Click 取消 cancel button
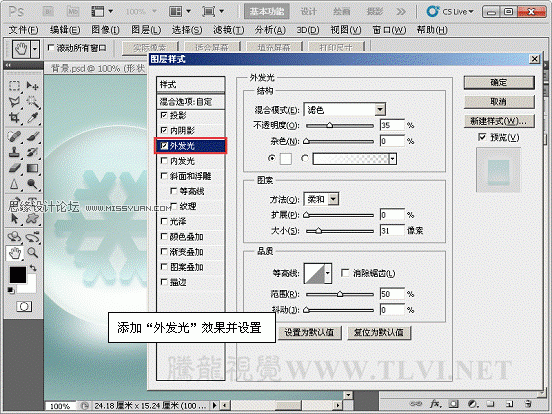 pyautogui.click(x=499, y=102)
